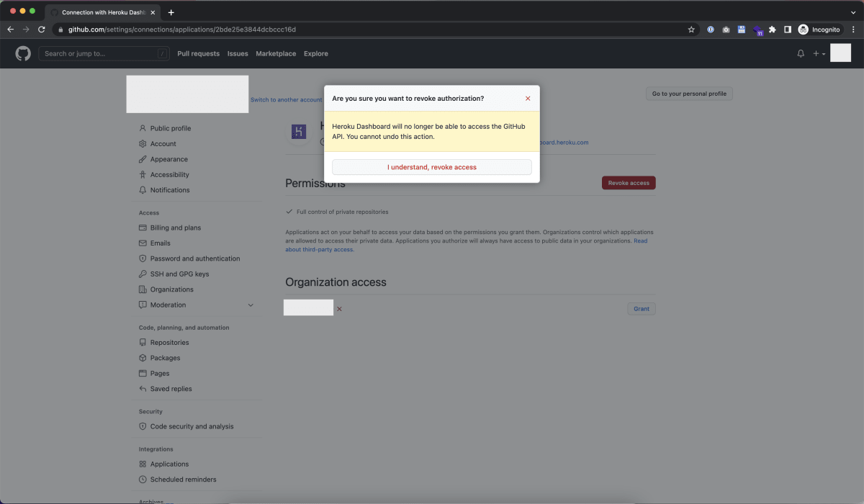Screen dimensions: 864x504
Task: Open Marketplace in top navigation
Action: tap(276, 53)
